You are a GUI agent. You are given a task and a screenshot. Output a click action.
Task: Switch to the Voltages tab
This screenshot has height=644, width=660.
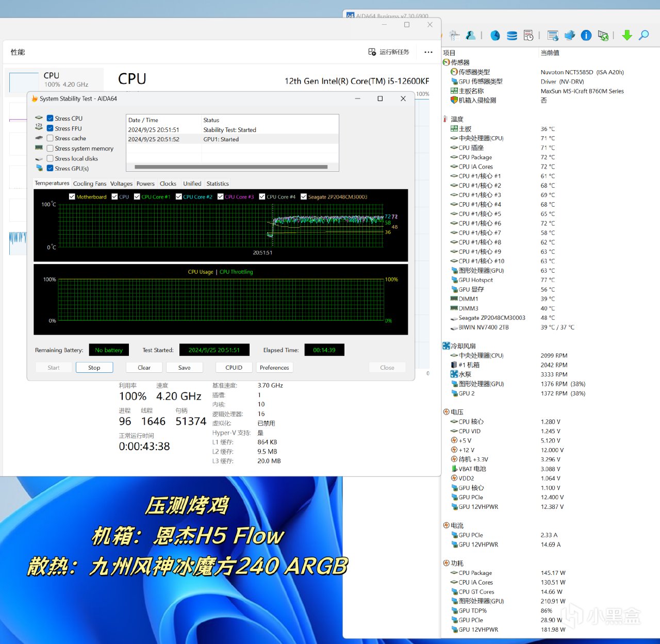(121, 184)
